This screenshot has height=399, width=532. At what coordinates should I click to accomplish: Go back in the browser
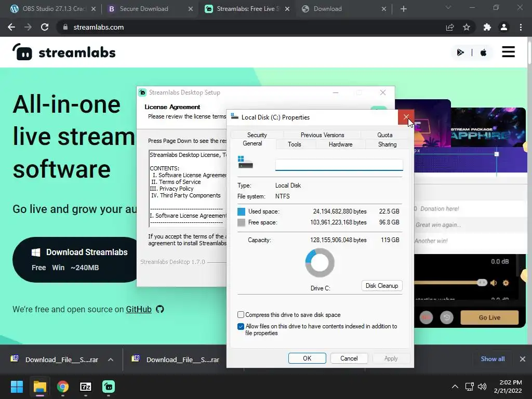(11, 27)
